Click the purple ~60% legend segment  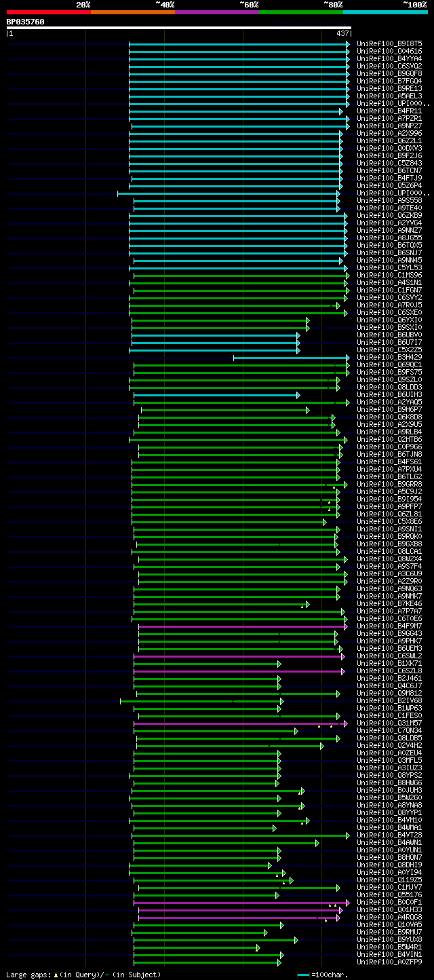[217, 12]
